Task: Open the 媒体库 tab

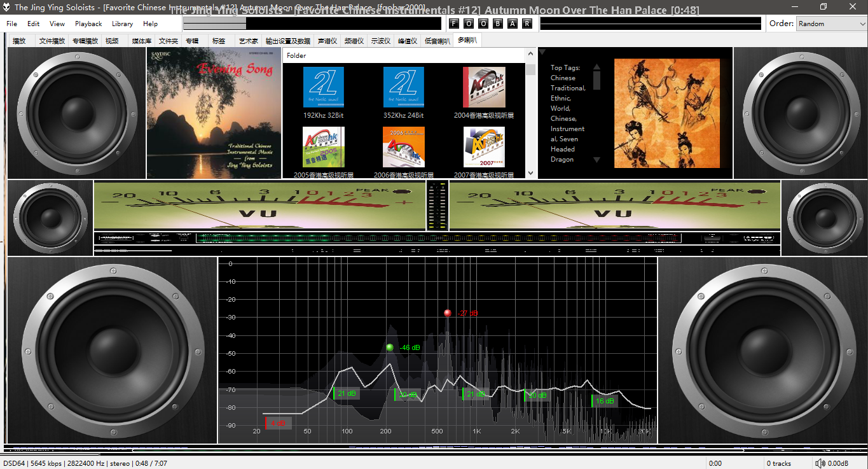Action: [141, 41]
